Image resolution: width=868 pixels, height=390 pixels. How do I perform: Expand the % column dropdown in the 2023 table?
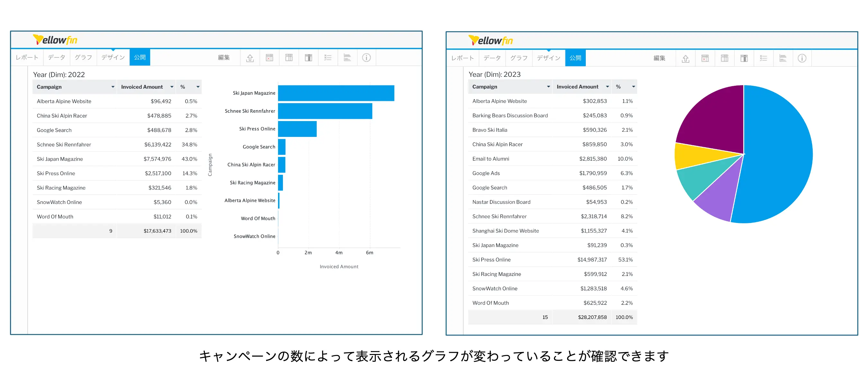[633, 87]
